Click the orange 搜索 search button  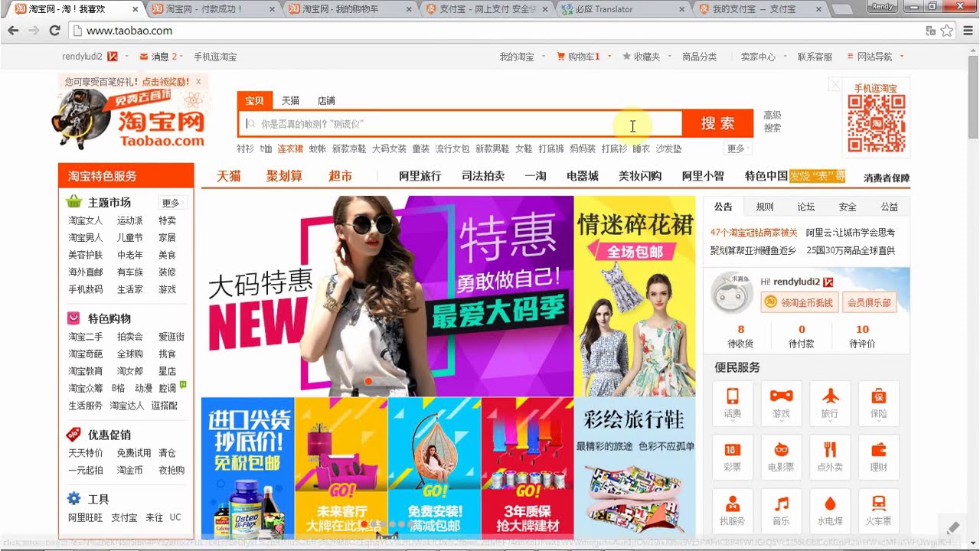[717, 123]
